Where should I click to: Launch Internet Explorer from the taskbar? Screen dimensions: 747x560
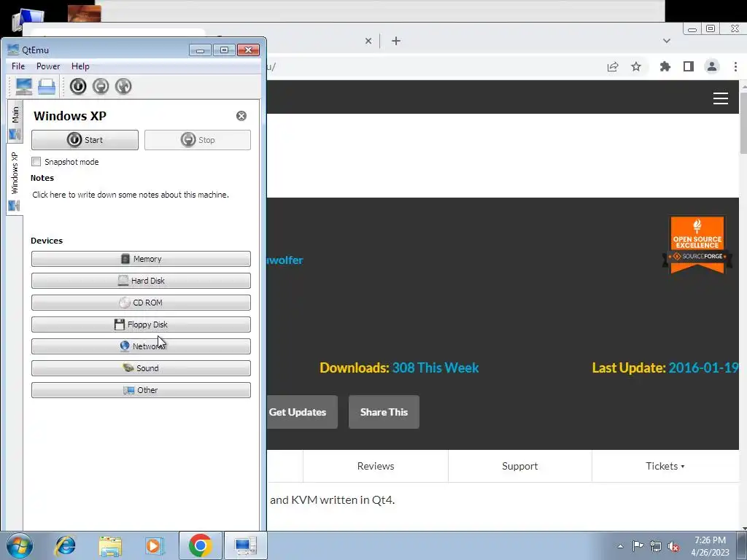coord(65,545)
